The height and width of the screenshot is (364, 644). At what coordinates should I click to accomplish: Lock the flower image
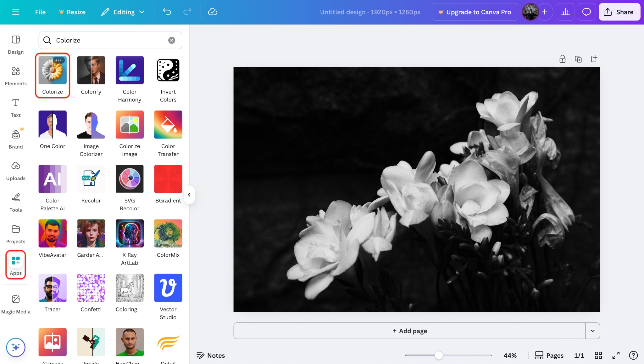coord(562,59)
